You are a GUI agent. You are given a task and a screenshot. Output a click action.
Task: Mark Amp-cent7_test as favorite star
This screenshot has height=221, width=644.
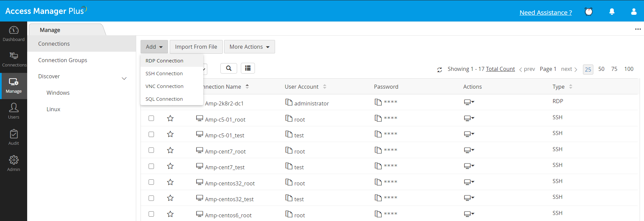[170, 166]
